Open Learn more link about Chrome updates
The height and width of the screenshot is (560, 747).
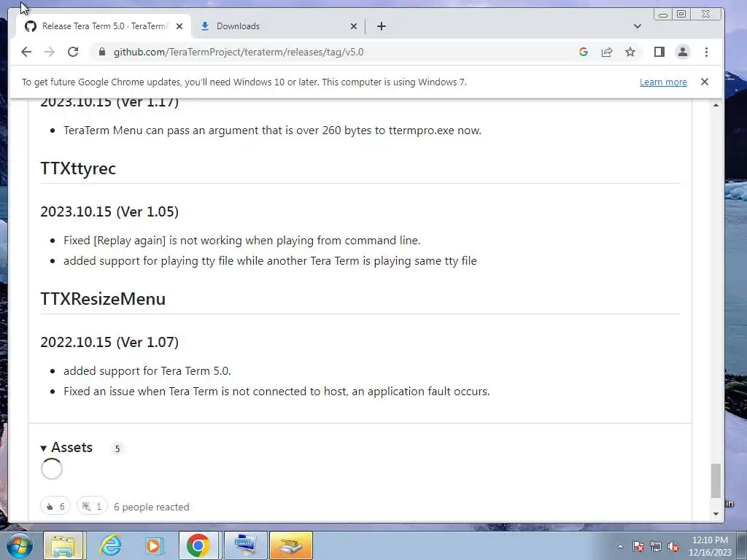point(663,82)
